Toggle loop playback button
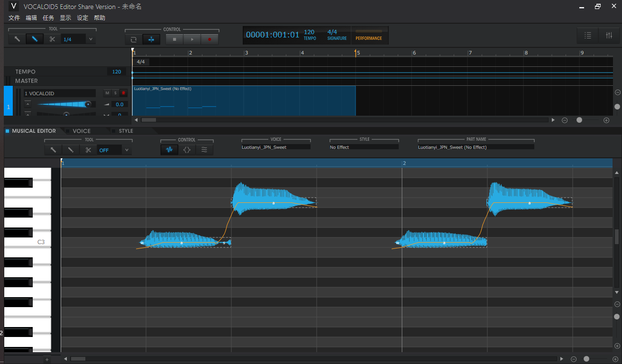 pyautogui.click(x=134, y=39)
